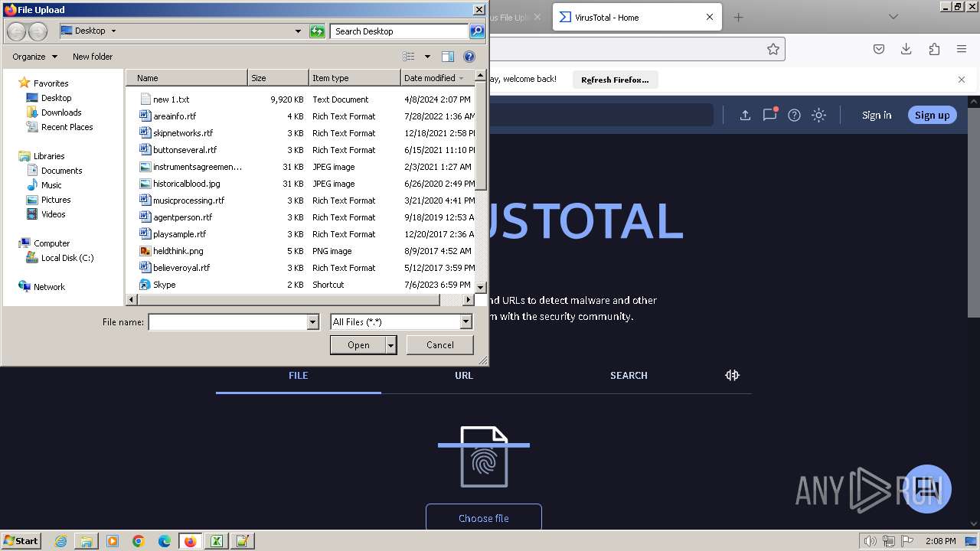Open the Firefox extensions puzzle icon
The image size is (980, 551).
(934, 49)
